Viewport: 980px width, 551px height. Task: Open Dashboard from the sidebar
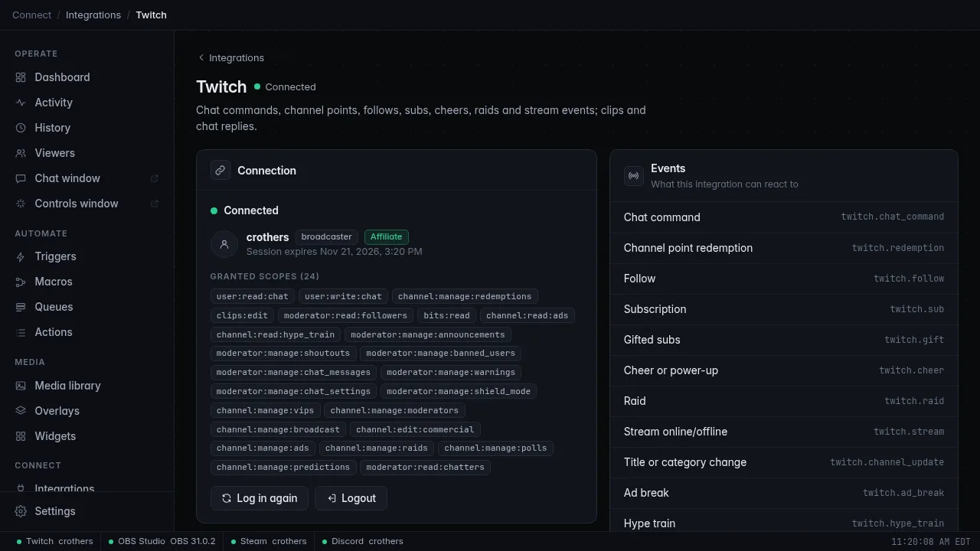click(87, 77)
